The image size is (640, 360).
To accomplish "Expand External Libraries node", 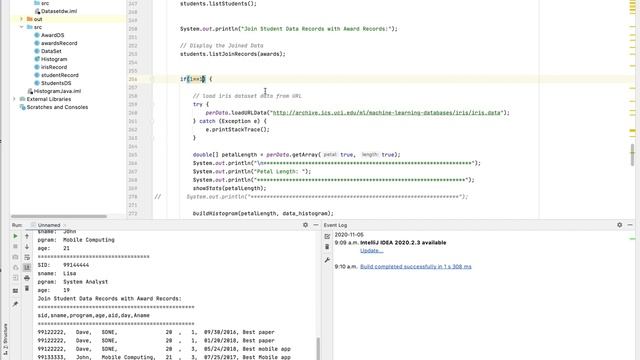I will coord(14,99).
